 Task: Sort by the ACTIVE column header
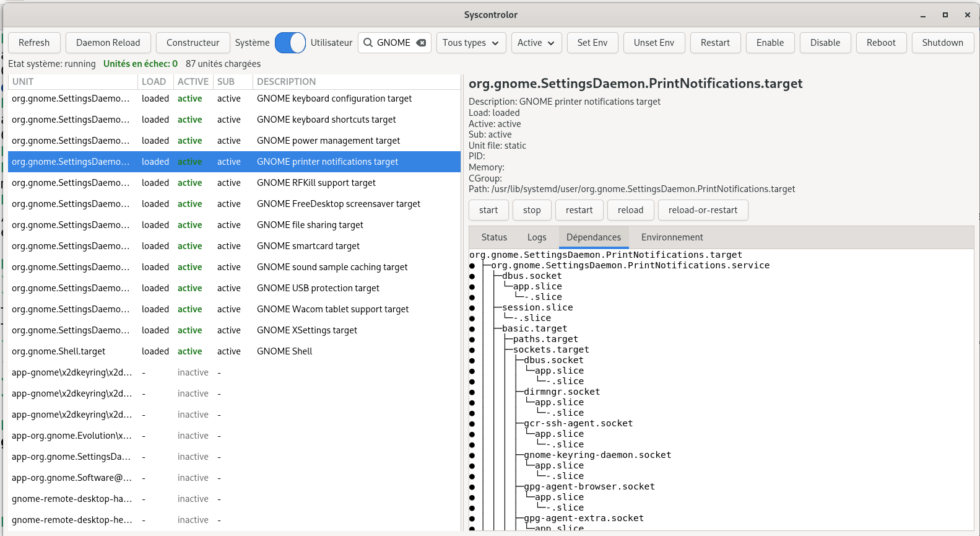[193, 82]
